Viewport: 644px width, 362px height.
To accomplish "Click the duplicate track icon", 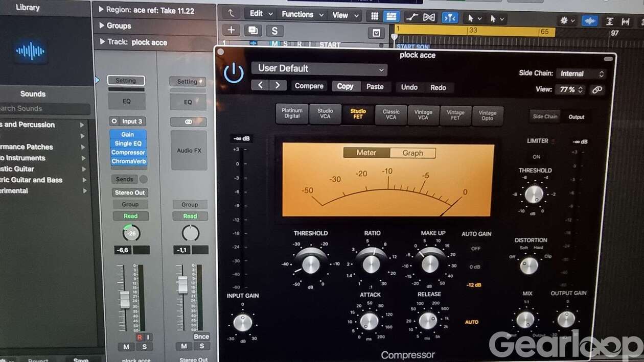I will [x=252, y=30].
